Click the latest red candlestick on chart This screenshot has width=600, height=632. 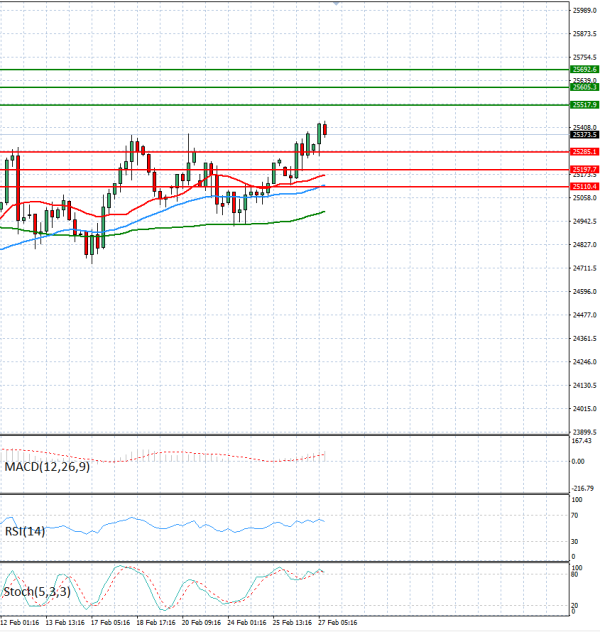(325, 129)
